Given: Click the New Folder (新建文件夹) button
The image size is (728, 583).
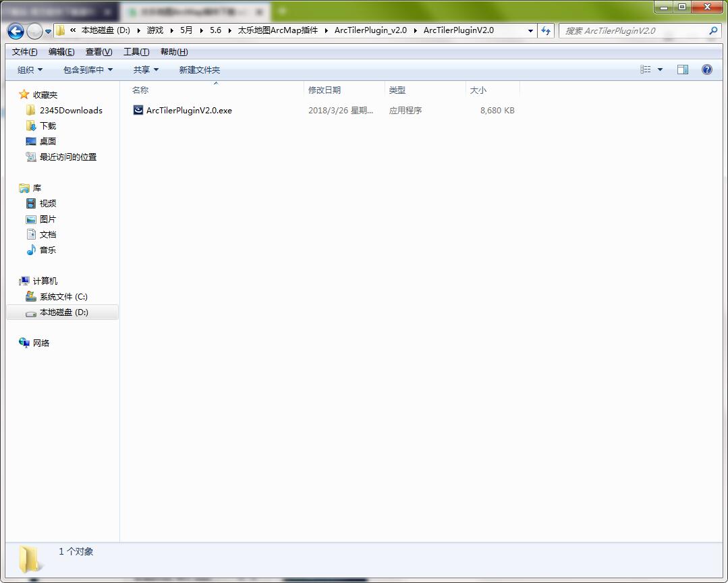Looking at the screenshot, I should [x=199, y=70].
